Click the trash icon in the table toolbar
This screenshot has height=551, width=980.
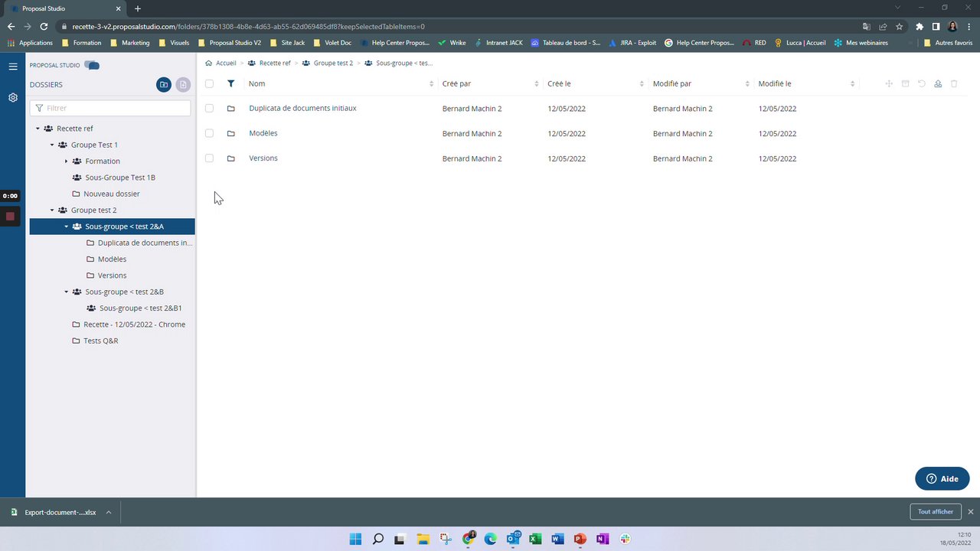coord(954,83)
